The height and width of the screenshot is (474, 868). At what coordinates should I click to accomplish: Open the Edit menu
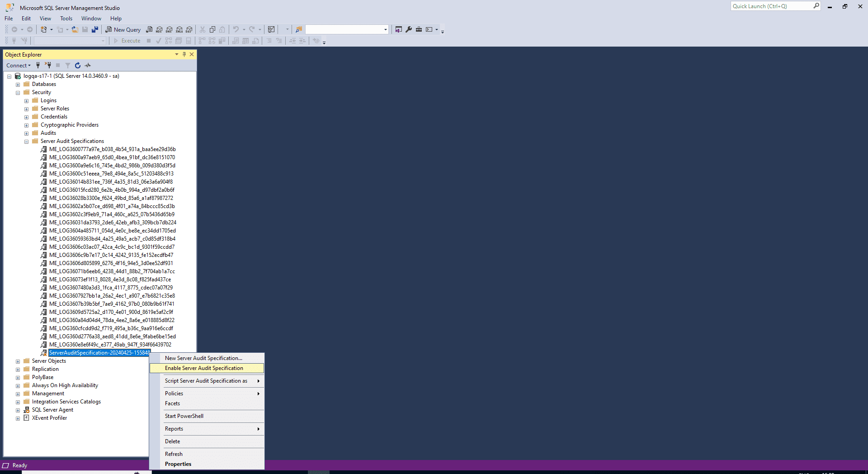pyautogui.click(x=26, y=19)
